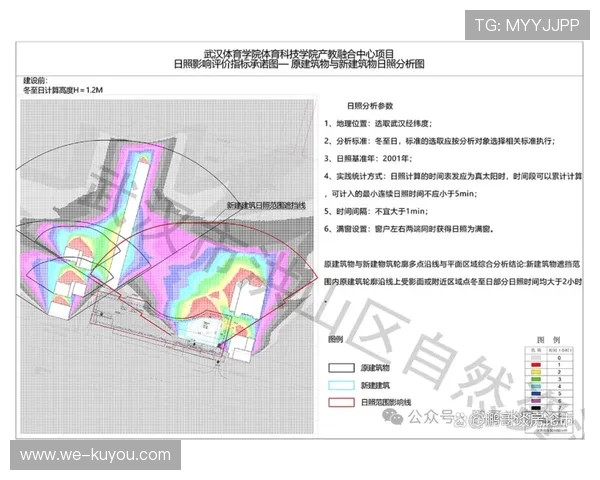Click the black-outlined '原建筑物' legend box

(341, 368)
